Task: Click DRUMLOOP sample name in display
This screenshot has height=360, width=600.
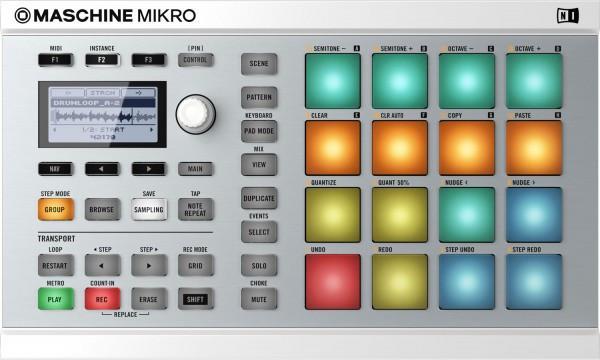Action: click(86, 103)
